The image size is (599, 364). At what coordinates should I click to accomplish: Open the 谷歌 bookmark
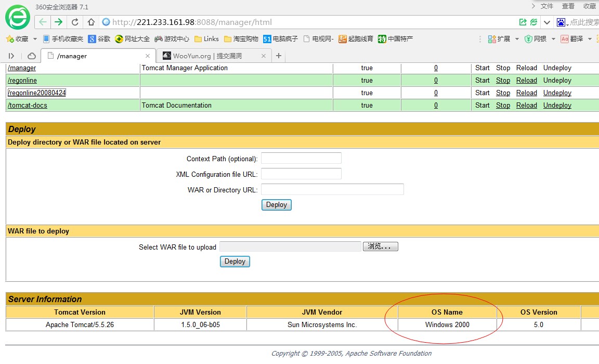99,39
